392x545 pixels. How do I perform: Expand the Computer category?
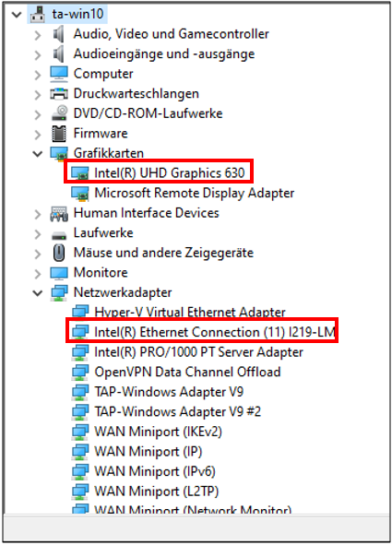38,74
